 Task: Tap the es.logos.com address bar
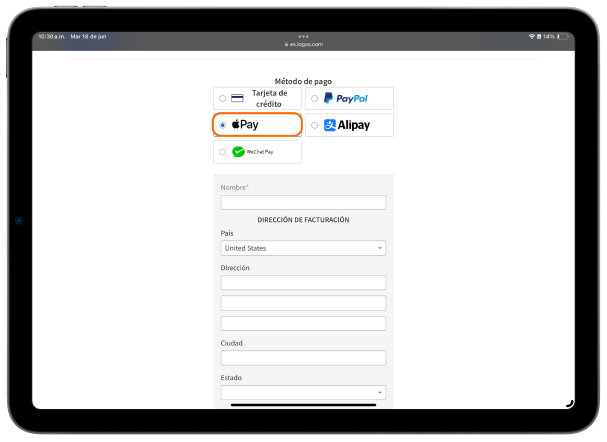coord(304,44)
